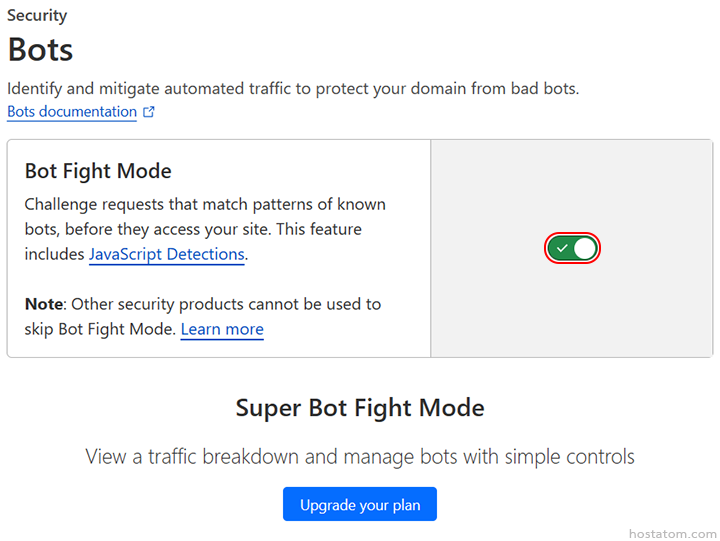Open the JavaScript Detections link
Screen dimensions: 720x541
166,254
